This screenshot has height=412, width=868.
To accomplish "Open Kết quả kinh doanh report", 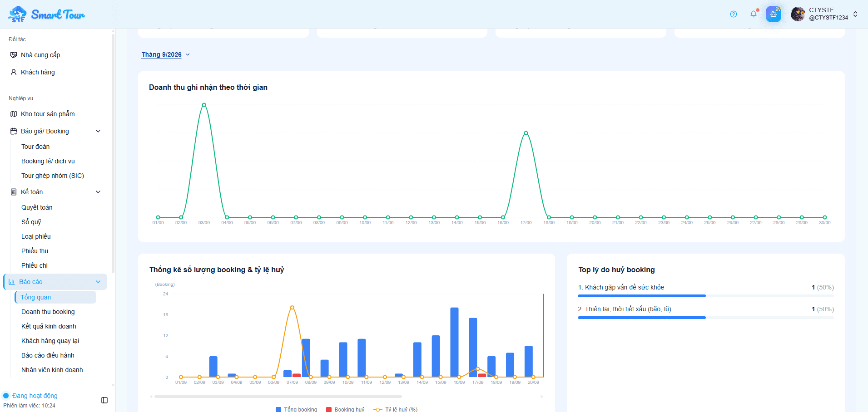I will (49, 326).
